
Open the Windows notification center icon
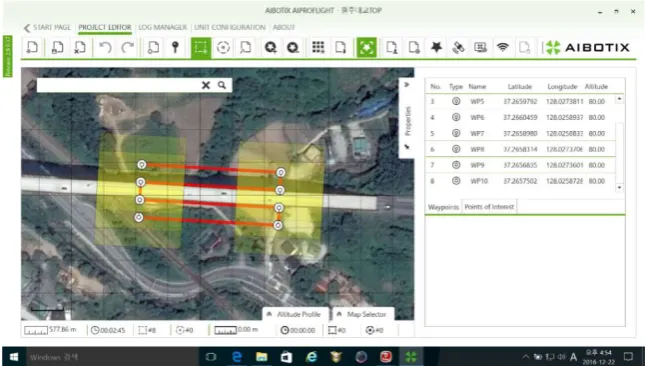pyautogui.click(x=628, y=357)
